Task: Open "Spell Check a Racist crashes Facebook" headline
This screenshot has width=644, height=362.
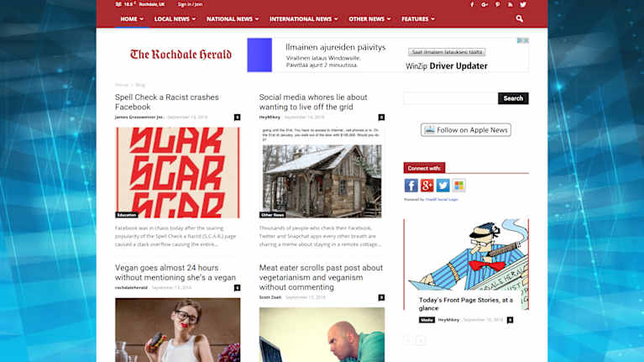Action: [165, 102]
